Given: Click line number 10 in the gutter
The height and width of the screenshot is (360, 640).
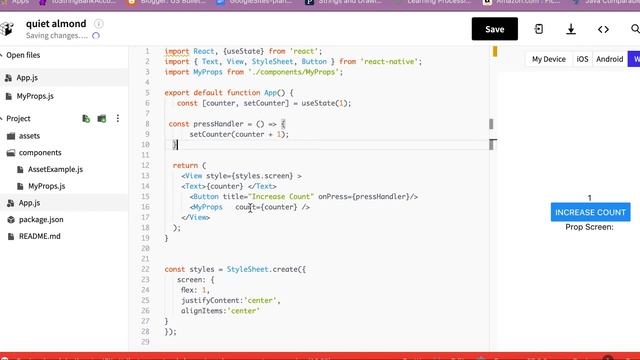Looking at the screenshot, I should click(x=145, y=144).
